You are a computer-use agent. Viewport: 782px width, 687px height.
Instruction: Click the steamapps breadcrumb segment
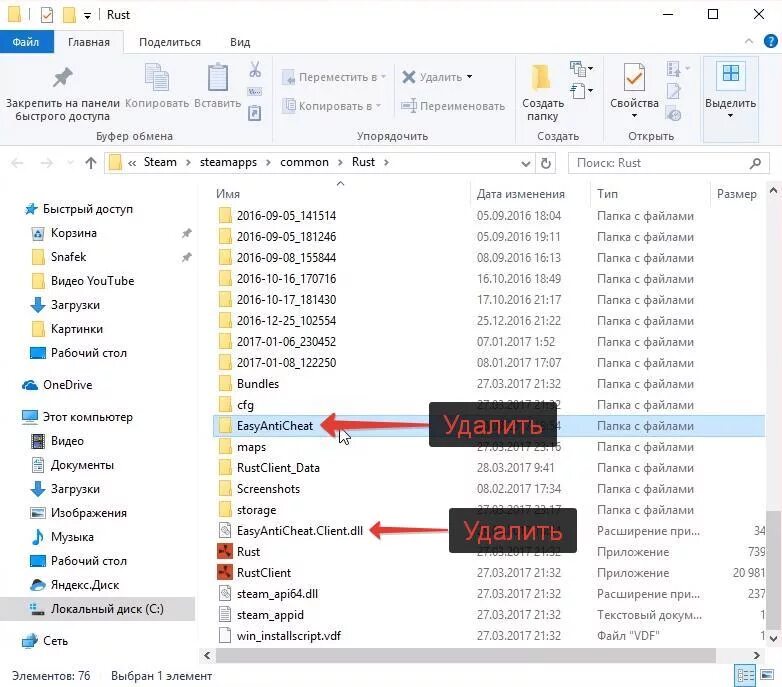click(228, 163)
